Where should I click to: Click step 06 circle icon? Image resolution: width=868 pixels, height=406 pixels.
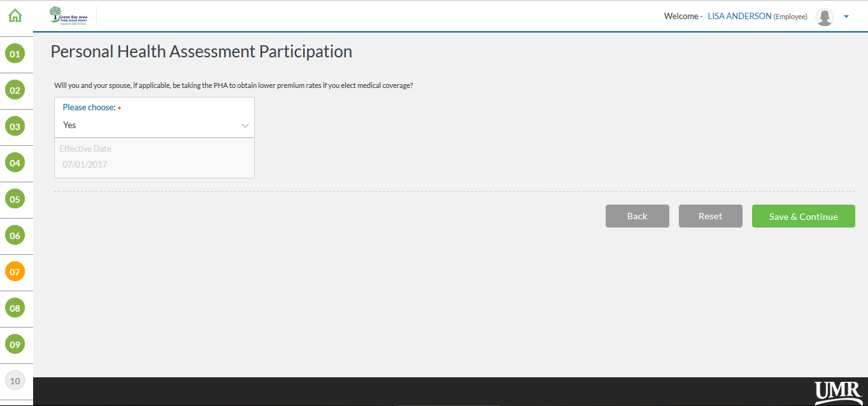coord(15,236)
